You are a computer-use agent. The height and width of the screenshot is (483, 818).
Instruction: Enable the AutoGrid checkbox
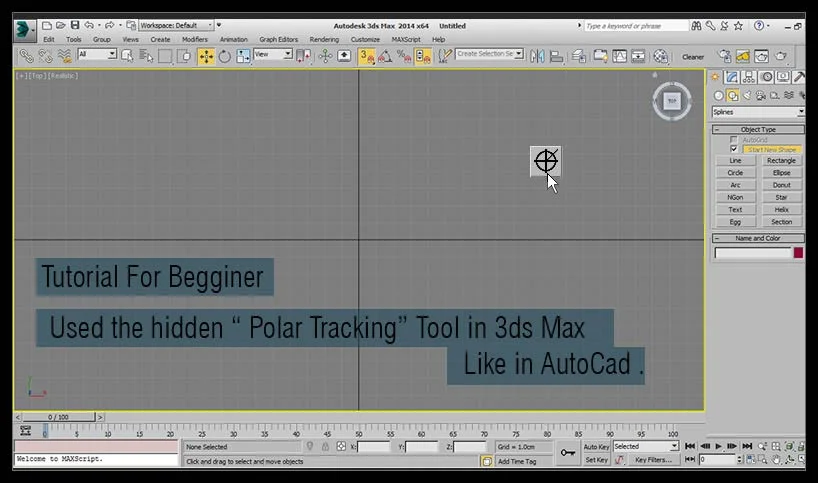pyautogui.click(x=733, y=140)
